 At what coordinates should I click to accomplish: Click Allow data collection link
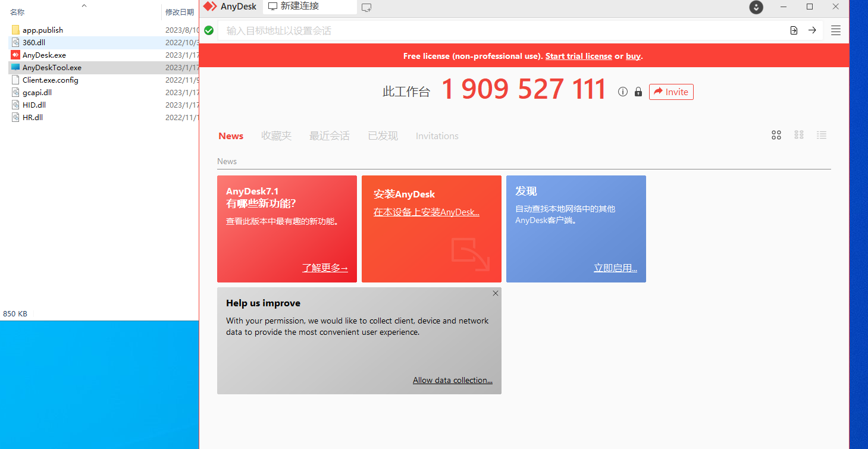click(452, 380)
